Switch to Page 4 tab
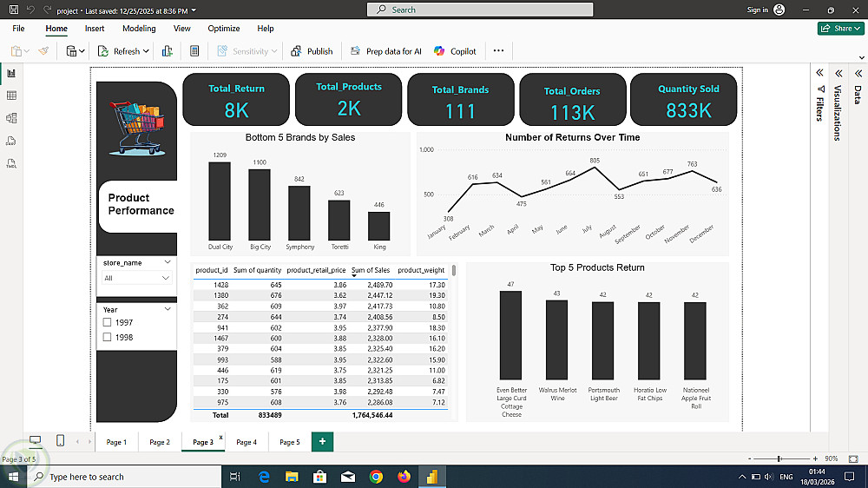Viewport: 868px width, 488px height. point(247,442)
